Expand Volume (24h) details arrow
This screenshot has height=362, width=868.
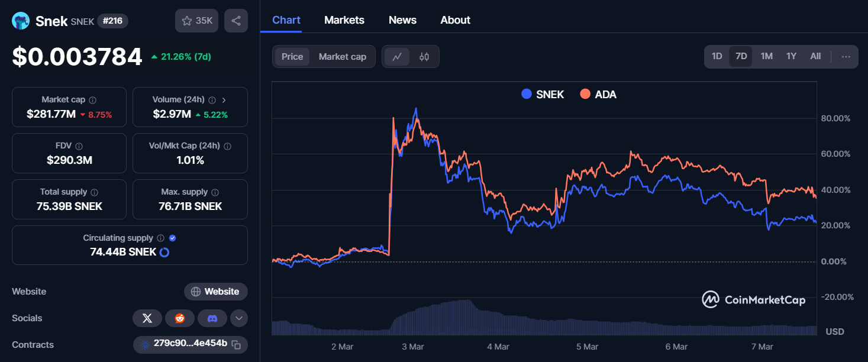[x=224, y=100]
